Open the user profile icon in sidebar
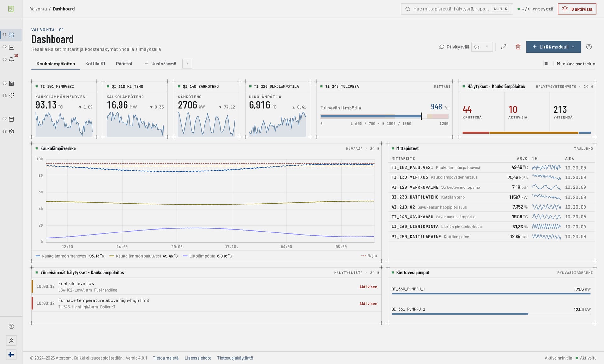604x364 pixels. point(11,341)
